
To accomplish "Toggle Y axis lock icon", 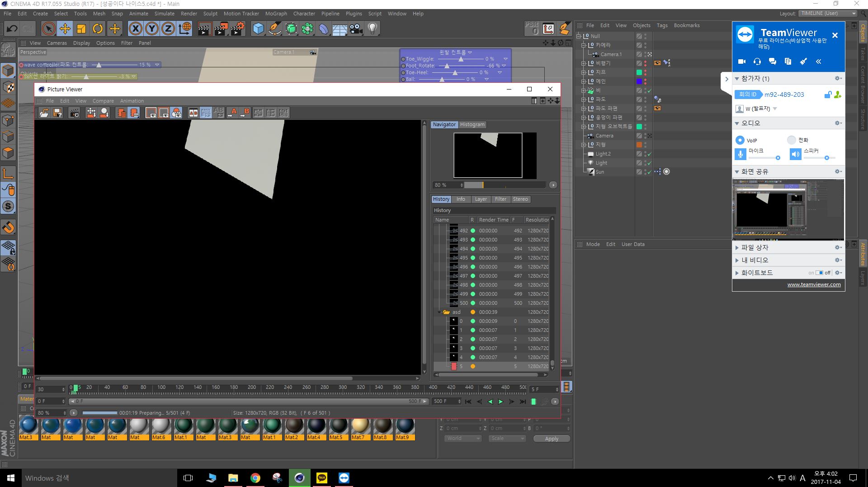I will coord(152,29).
